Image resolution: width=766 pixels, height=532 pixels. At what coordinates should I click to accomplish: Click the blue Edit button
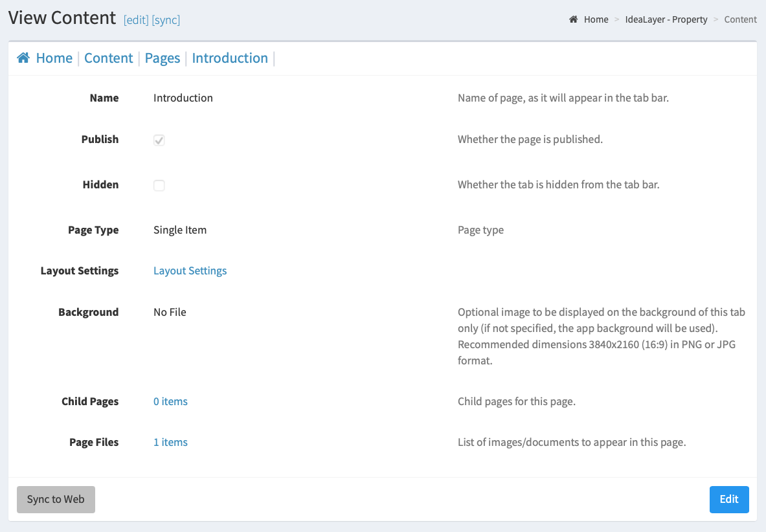pos(729,499)
